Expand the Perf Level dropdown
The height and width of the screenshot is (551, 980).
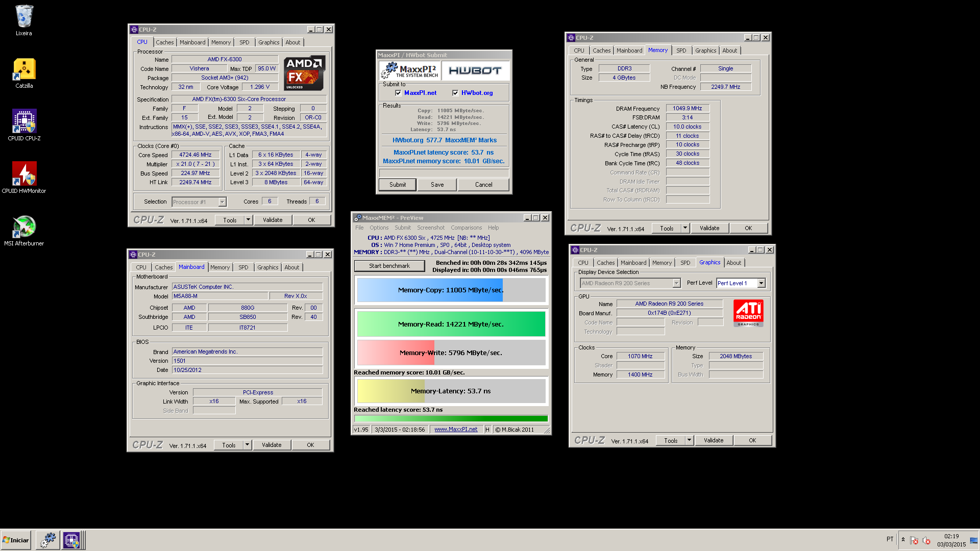(761, 283)
